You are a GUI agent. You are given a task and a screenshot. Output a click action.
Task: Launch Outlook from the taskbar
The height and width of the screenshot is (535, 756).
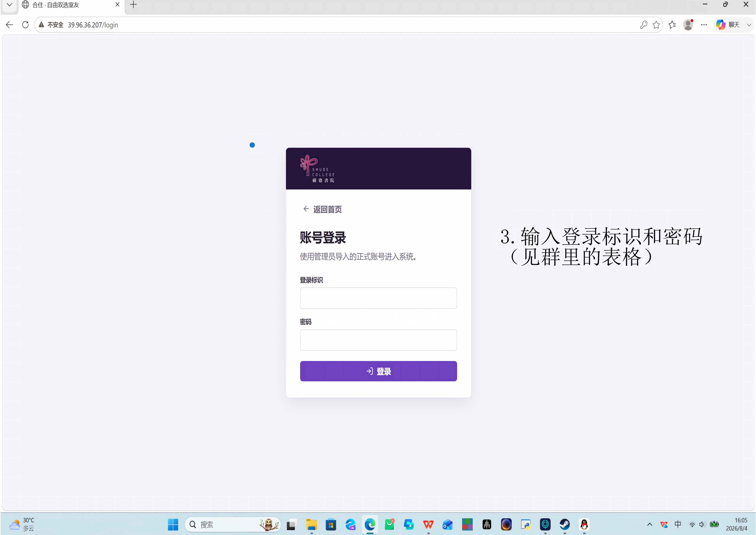[448, 525]
